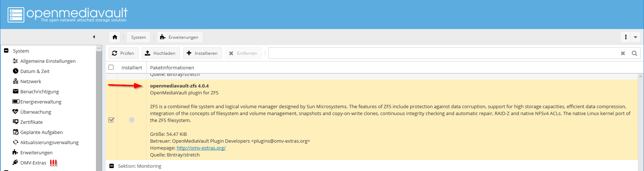Clear the search field with X icon
Screen dimensions: 644x171
[x=623, y=53]
